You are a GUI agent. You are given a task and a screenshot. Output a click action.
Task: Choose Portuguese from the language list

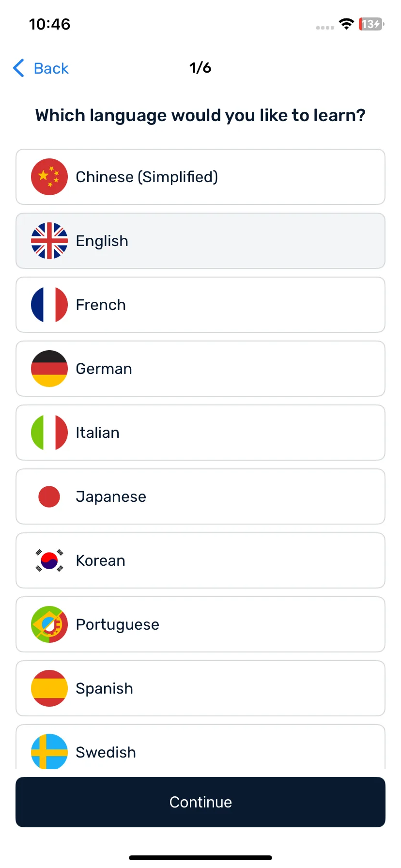coord(200,624)
